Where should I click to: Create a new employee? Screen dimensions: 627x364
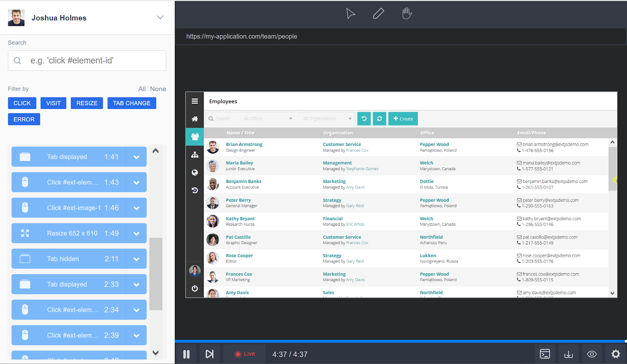403,119
